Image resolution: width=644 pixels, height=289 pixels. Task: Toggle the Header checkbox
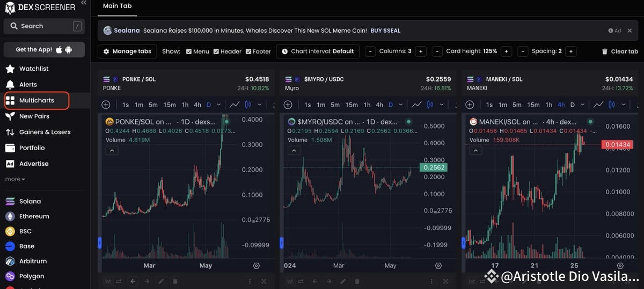point(216,51)
